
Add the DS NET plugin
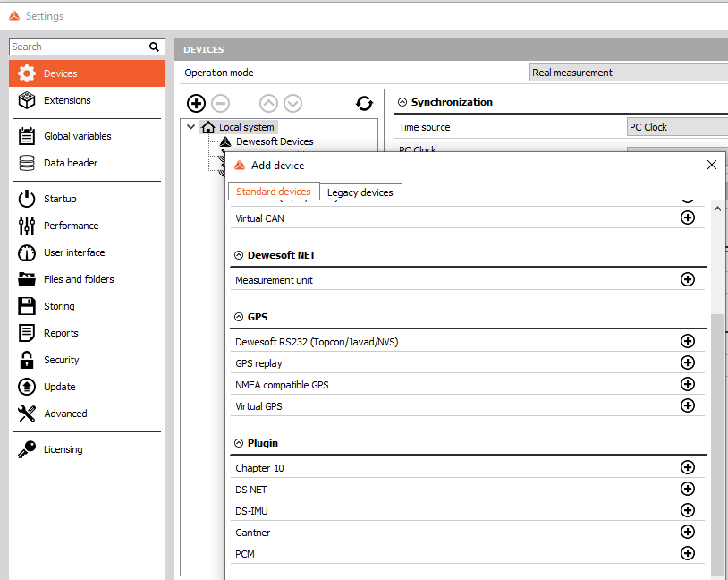point(688,489)
